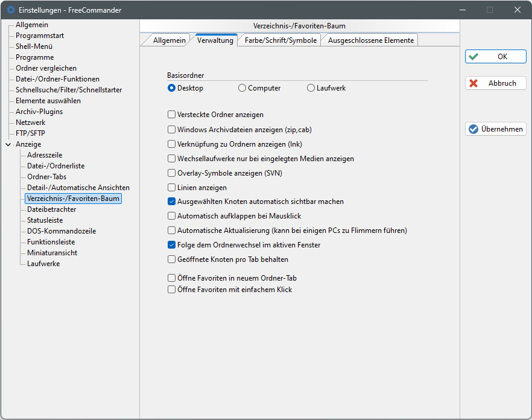Select Ordner vergleichen in the tree
Viewport: 532px width, 420px height.
tap(46, 68)
